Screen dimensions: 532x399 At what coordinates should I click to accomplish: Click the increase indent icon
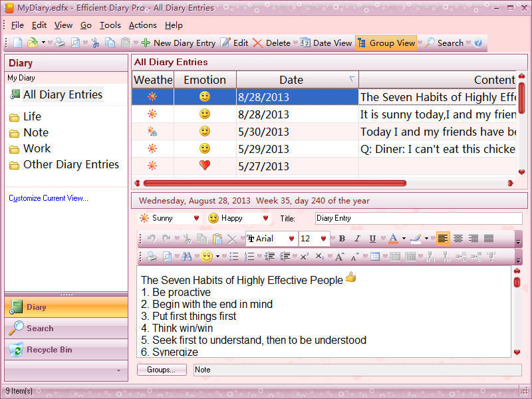[x=285, y=257]
